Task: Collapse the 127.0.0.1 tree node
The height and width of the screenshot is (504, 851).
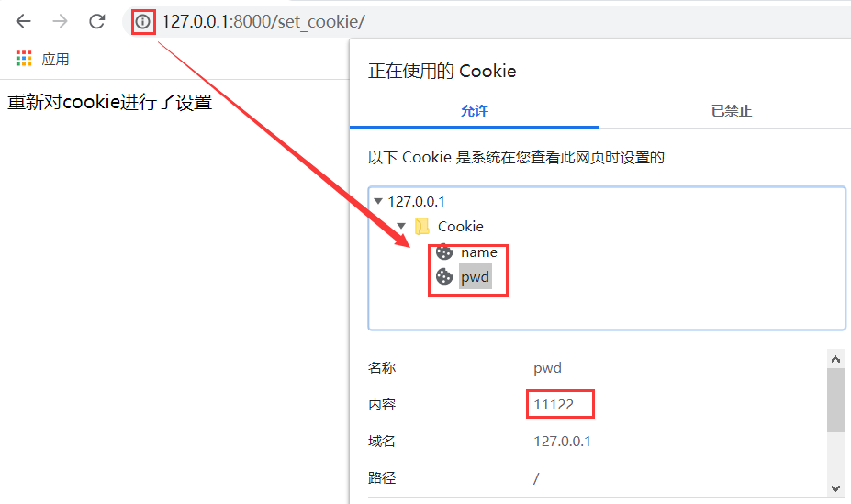Action: (378, 201)
